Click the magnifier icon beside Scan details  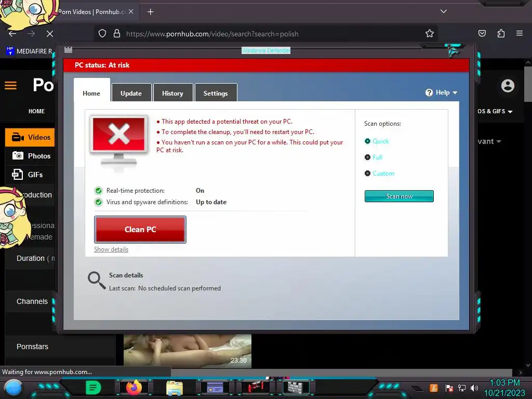pyautogui.click(x=97, y=280)
